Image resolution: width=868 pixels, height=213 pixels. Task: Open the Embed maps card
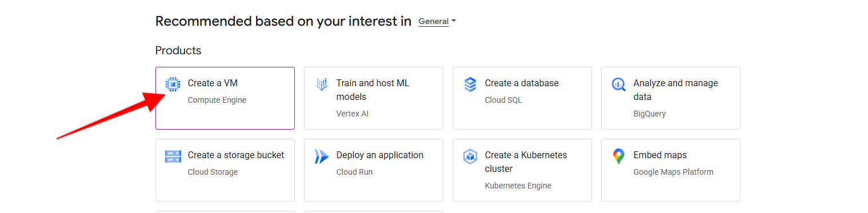pyautogui.click(x=671, y=170)
